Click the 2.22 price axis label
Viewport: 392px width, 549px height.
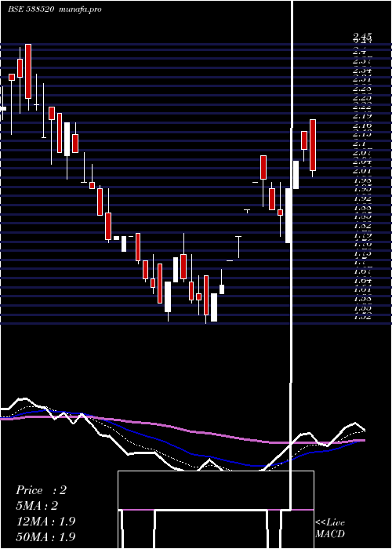click(362, 107)
